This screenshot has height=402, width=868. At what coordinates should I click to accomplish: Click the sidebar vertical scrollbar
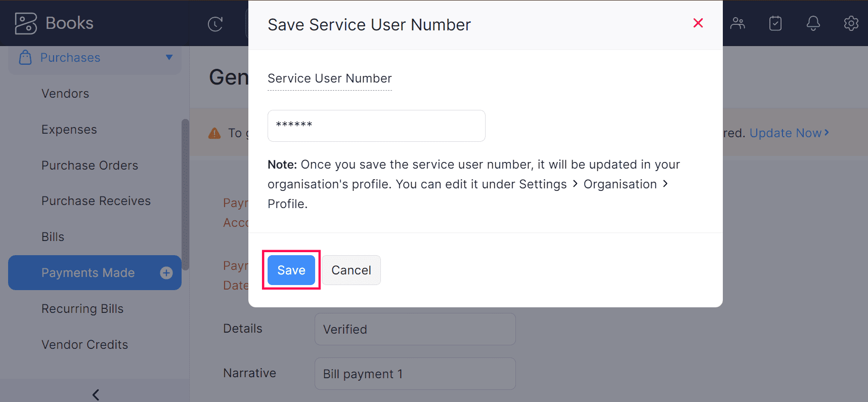click(x=185, y=194)
